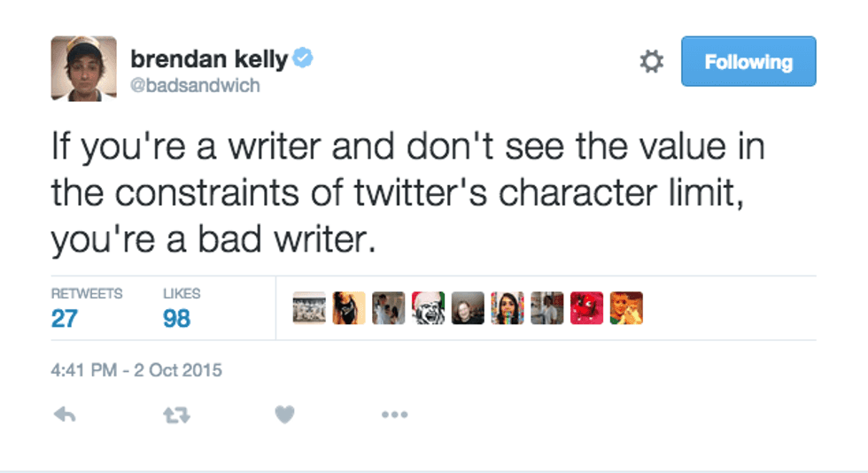Open the gear settings dropdown

651,62
